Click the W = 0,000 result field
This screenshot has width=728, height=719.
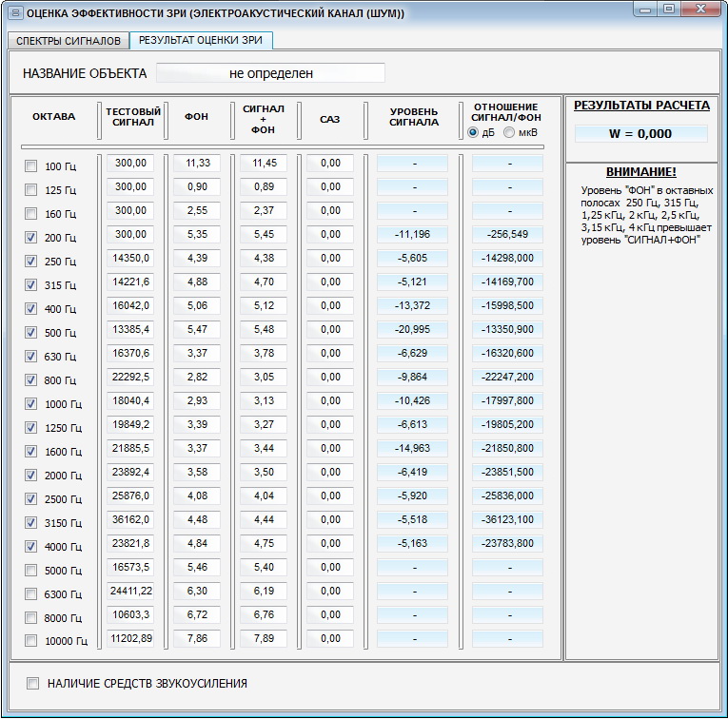[640, 134]
